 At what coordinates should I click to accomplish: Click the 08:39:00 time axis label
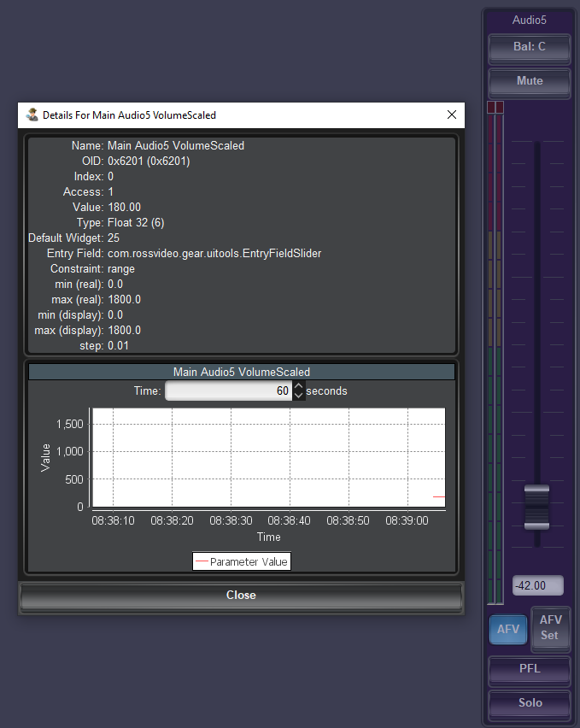pyautogui.click(x=407, y=521)
